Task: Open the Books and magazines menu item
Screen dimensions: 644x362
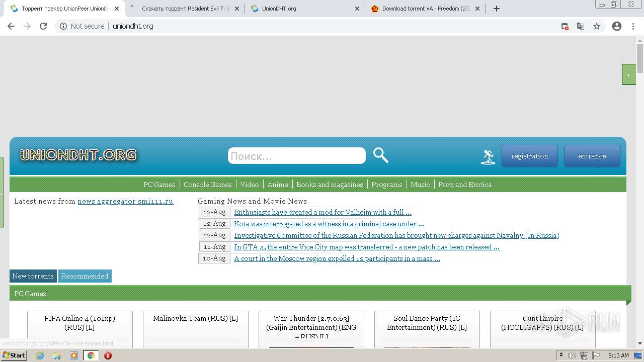Action: click(330, 185)
